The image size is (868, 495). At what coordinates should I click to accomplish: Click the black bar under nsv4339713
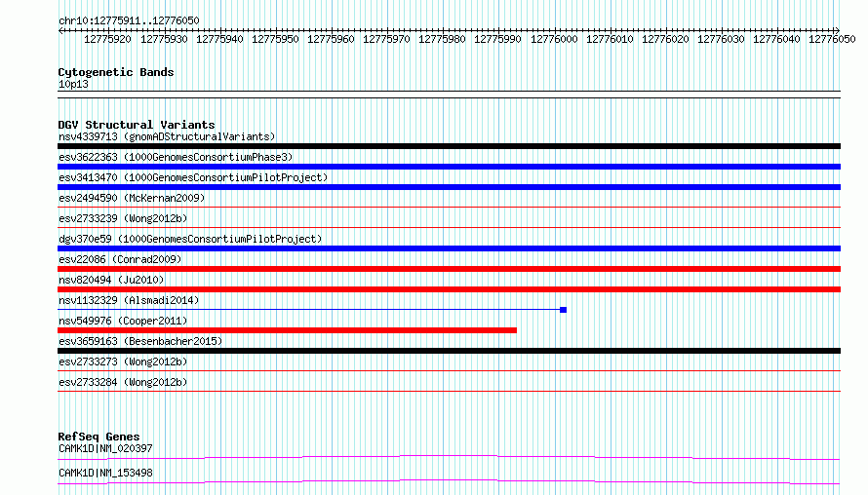click(449, 146)
